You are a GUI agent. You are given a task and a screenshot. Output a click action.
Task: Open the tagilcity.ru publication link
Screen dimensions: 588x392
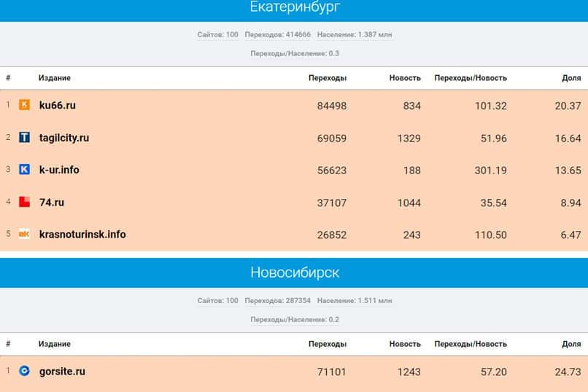pos(64,138)
